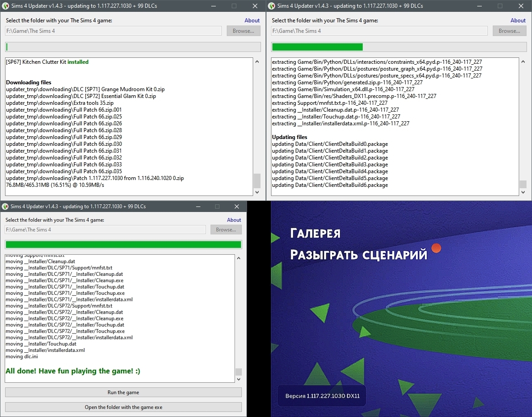The height and width of the screenshot is (417, 532).
Task: Click scroll-up arrow of top-right log
Action: [x=523, y=62]
